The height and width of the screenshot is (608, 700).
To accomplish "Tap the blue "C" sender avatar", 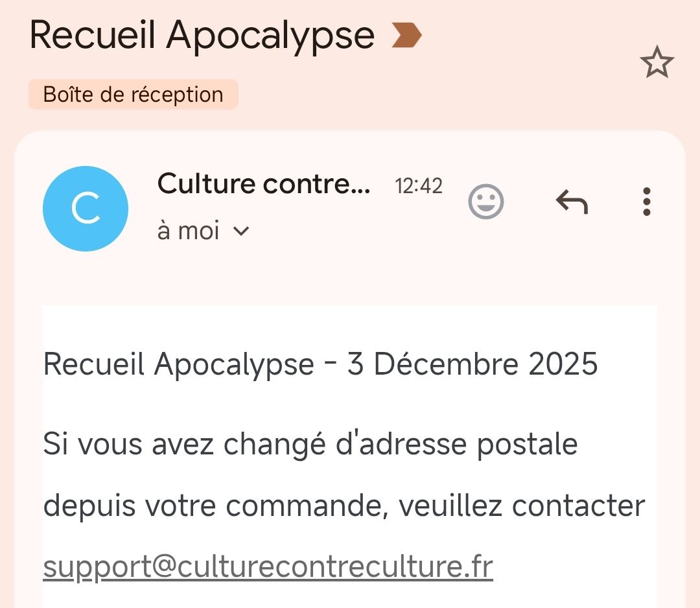I will pyautogui.click(x=86, y=209).
